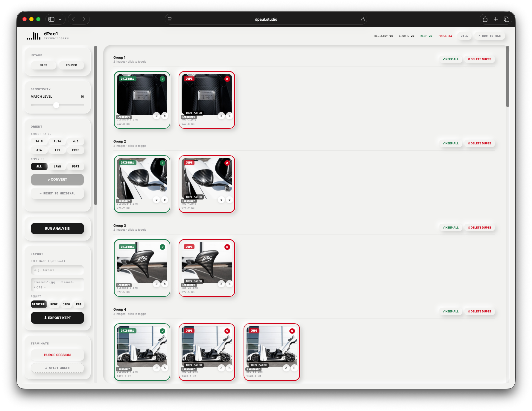This screenshot has height=411, width=532.
Task: Rotate Group 3 dupe counterclockwise
Action: point(221,284)
